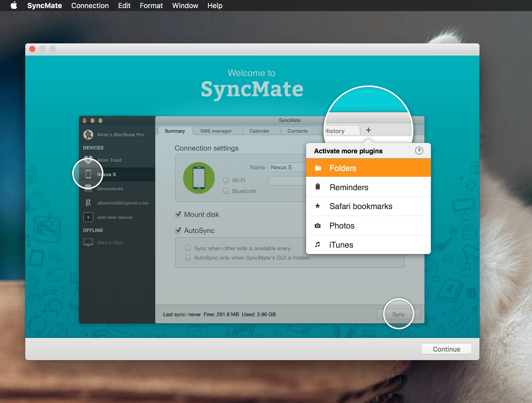Click the Google account icon for allantodd8@gmail.com
Viewport: 532px width, 403px height.
point(88,203)
